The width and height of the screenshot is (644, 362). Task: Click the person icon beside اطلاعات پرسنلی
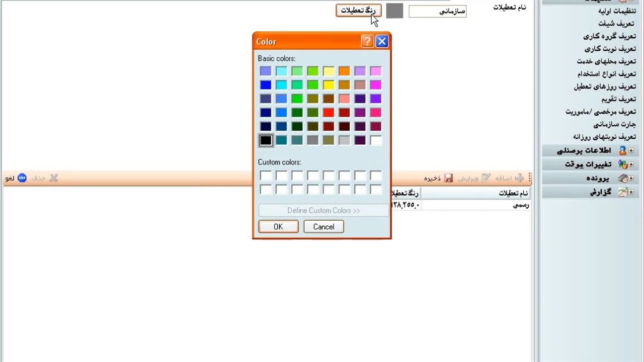click(x=622, y=151)
